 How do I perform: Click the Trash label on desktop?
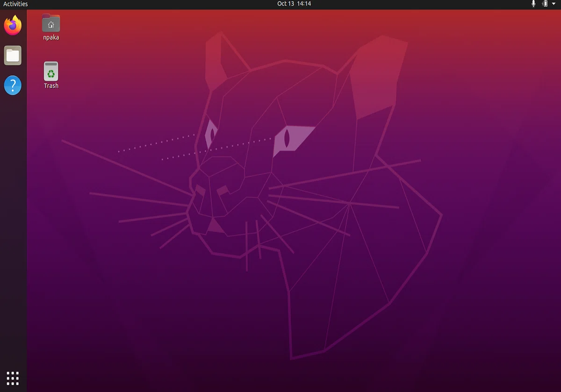(x=51, y=86)
